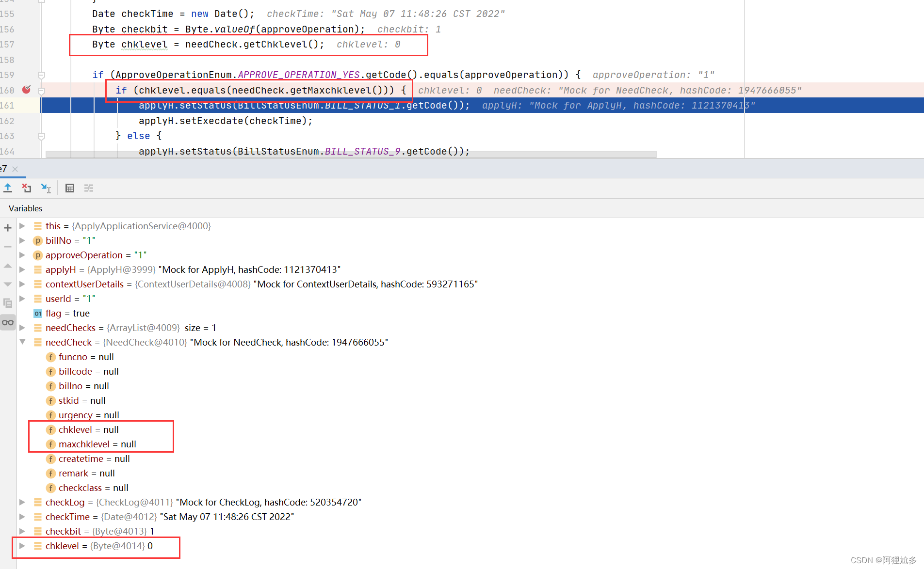Viewport: 924px width, 569px height.
Task: Click the boolean icon beside flag
Action: coord(38,314)
